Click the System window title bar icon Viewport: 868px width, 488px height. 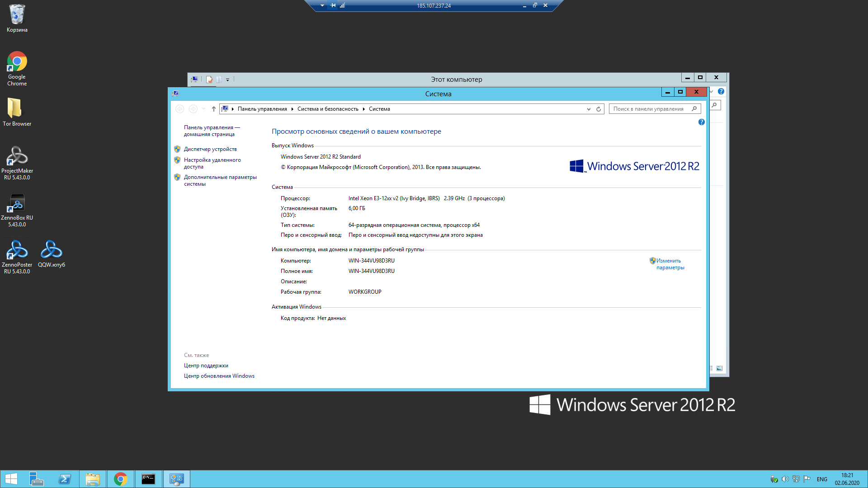pos(175,94)
